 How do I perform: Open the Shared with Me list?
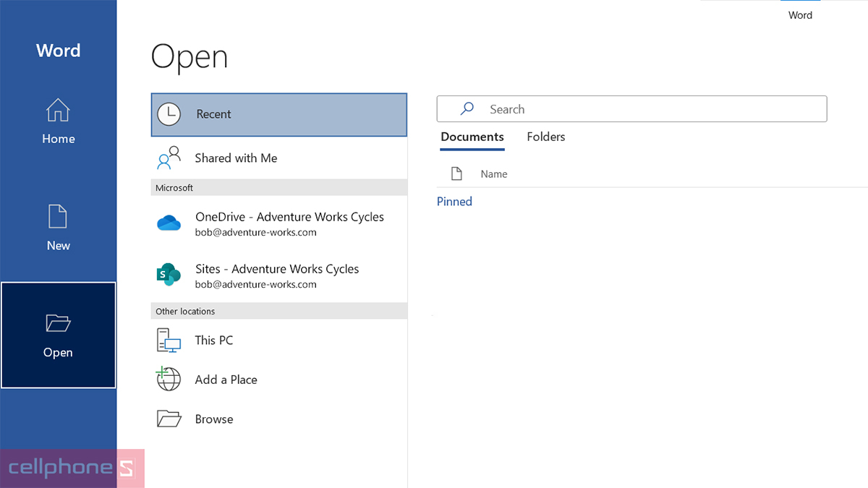pyautogui.click(x=279, y=158)
